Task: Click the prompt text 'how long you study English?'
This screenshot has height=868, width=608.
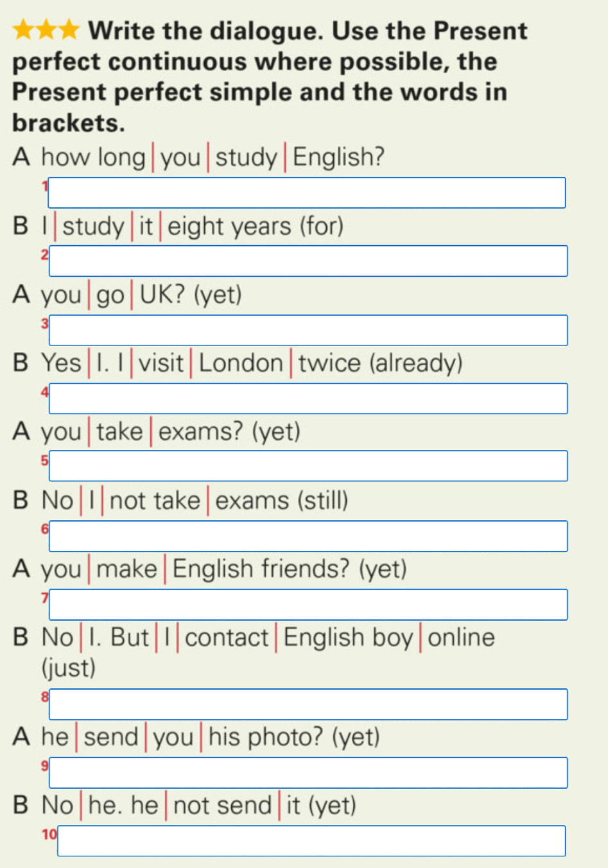Action: tap(213, 157)
